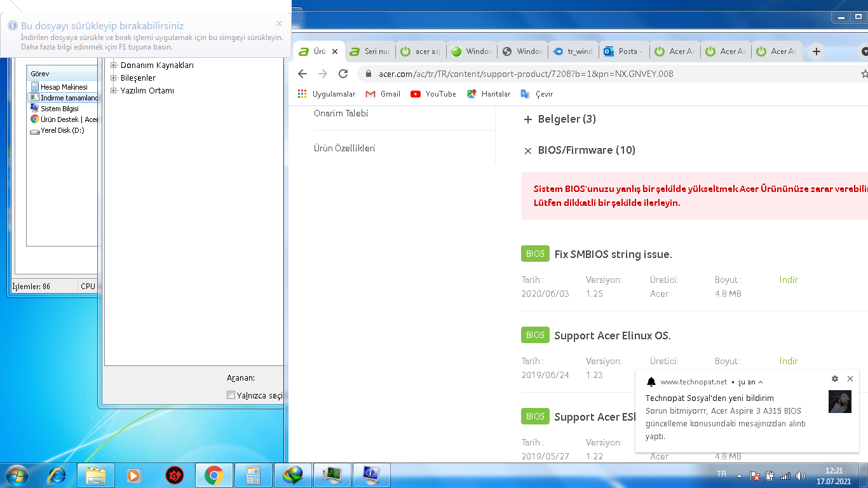Screen dimensions: 868x488
Task: Open the YouTube bookmark
Action: pyautogui.click(x=433, y=94)
